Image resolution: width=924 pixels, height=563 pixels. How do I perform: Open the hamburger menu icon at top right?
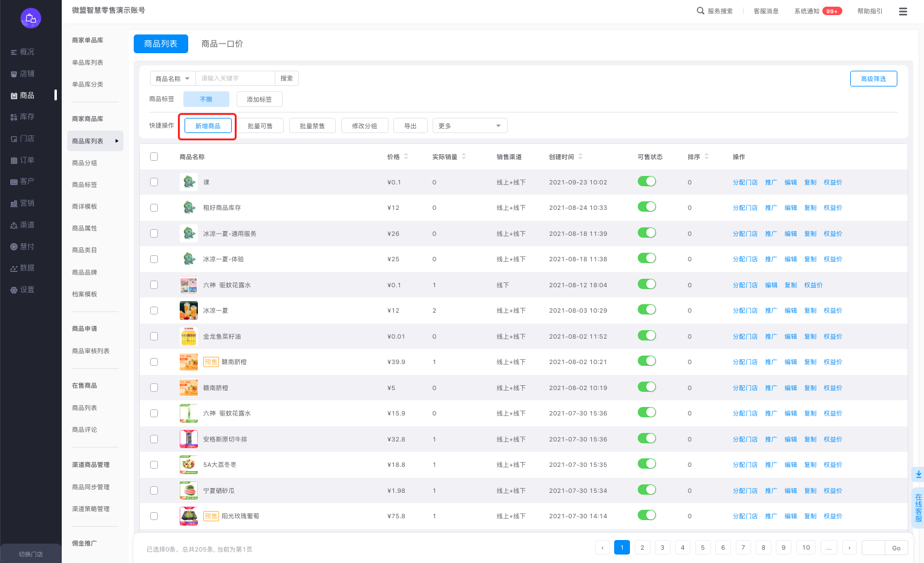pyautogui.click(x=903, y=11)
